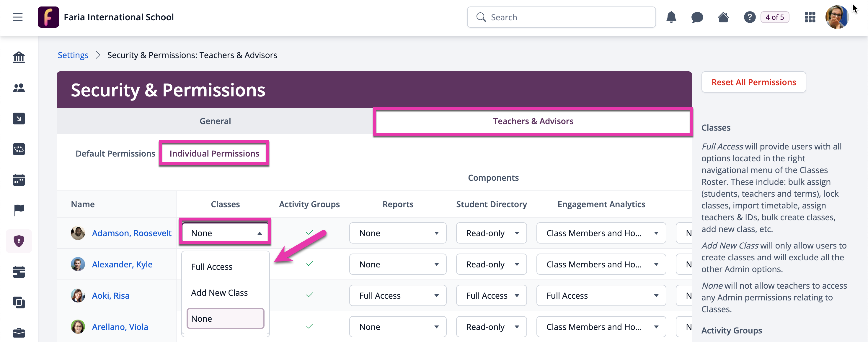868x342 pixels.
Task: Open the arrow-in-box sidebar icon
Action: click(x=19, y=119)
